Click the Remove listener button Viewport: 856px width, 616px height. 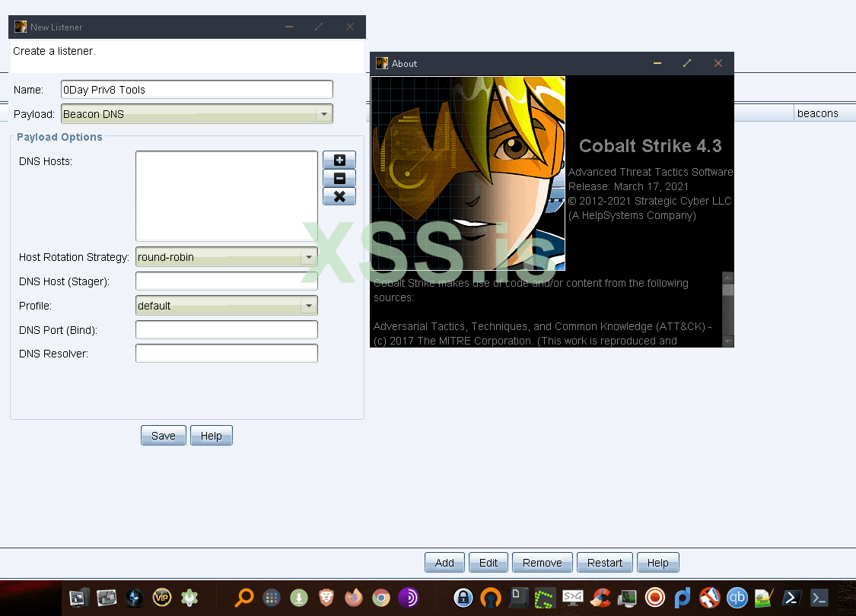coord(542,563)
